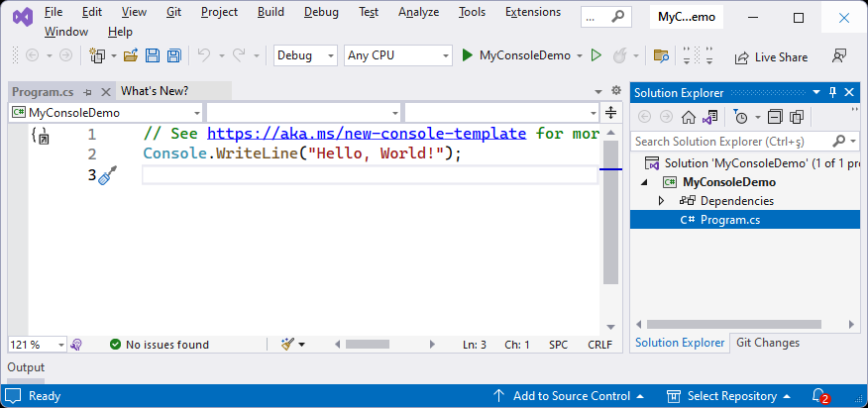Click the Home icon in Solution Explorer
This screenshot has height=408, width=868.
click(x=689, y=117)
